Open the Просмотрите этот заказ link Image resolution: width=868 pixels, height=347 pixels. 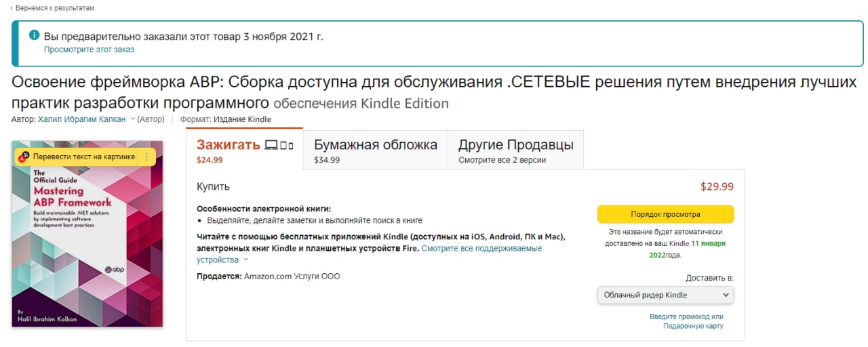tap(89, 49)
